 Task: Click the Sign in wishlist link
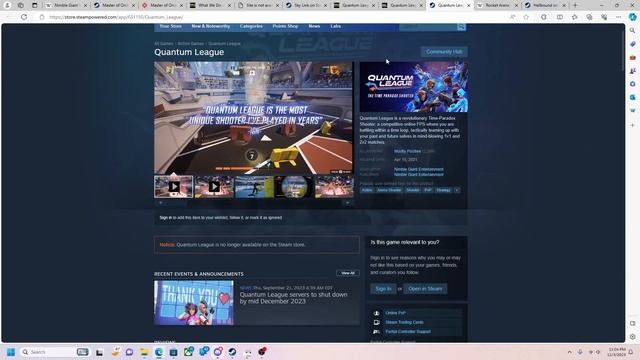(166, 218)
